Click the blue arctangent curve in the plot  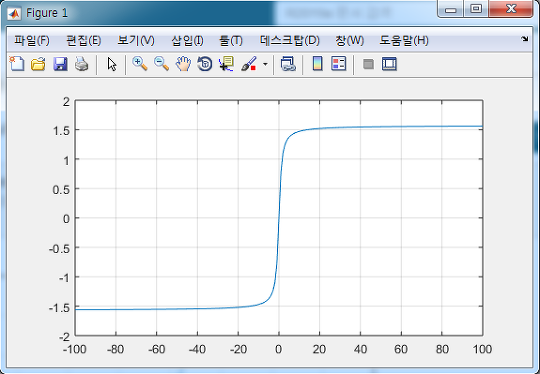279,218
